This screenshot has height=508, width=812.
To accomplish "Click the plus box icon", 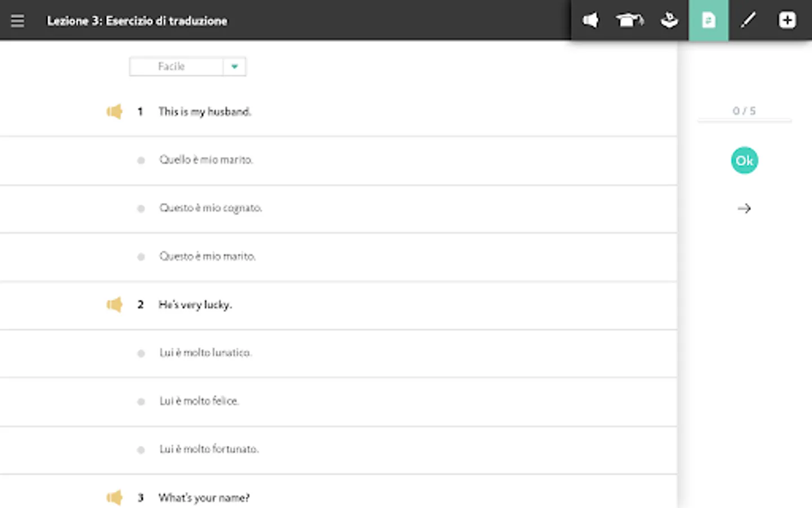I will (787, 21).
